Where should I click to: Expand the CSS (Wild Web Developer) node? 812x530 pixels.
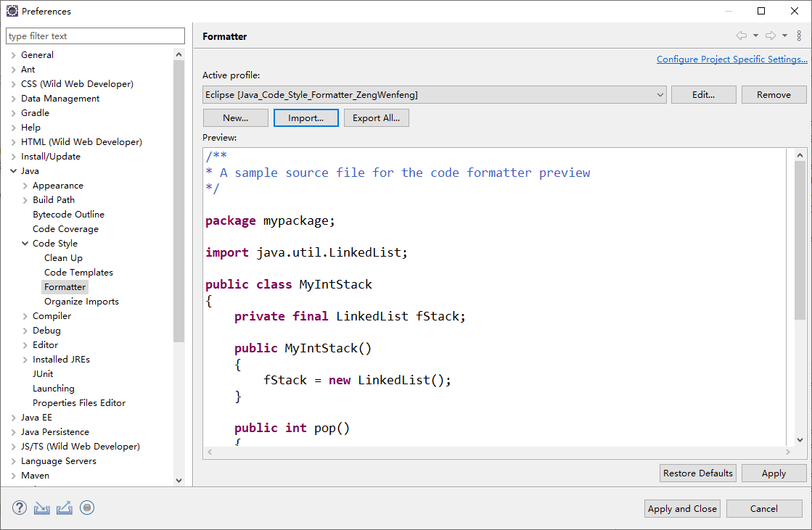click(14, 84)
